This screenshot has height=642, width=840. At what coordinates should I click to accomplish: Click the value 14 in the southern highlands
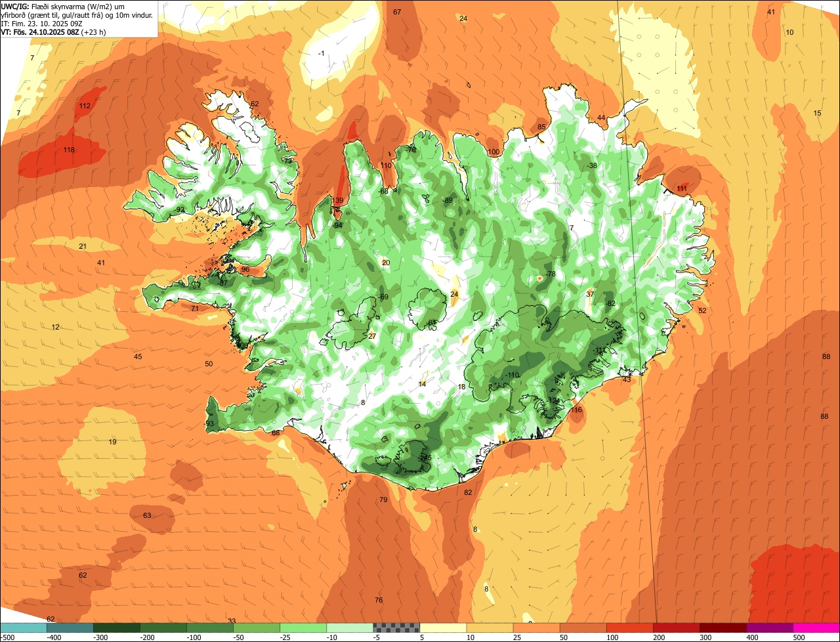coord(422,385)
